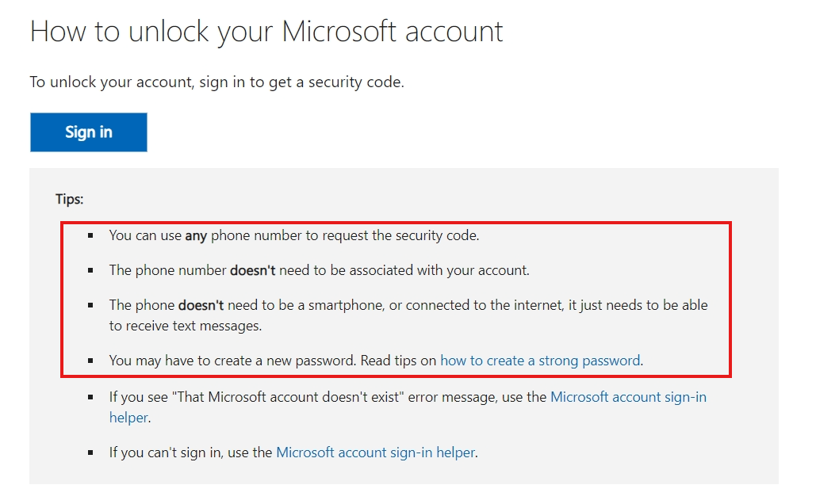Click the "to receive text messages" line

(186, 326)
